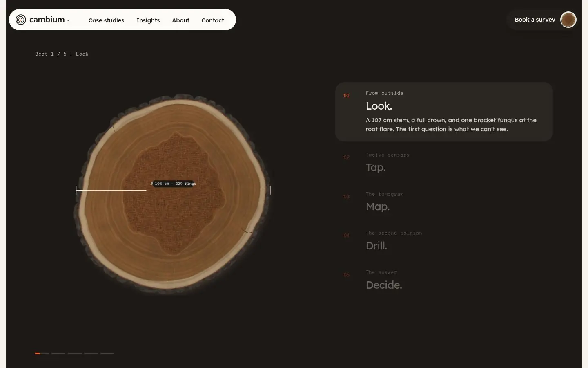Click the step number '03'

pos(347,197)
